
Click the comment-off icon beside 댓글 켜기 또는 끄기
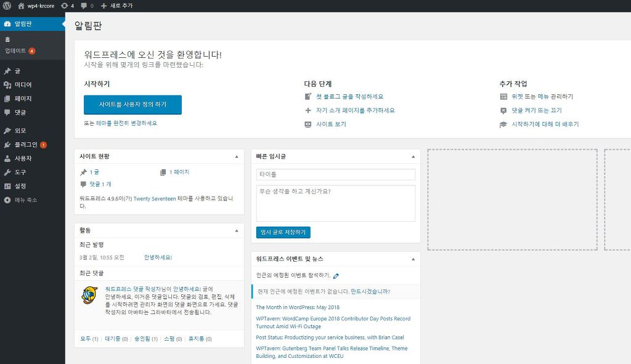coord(503,110)
